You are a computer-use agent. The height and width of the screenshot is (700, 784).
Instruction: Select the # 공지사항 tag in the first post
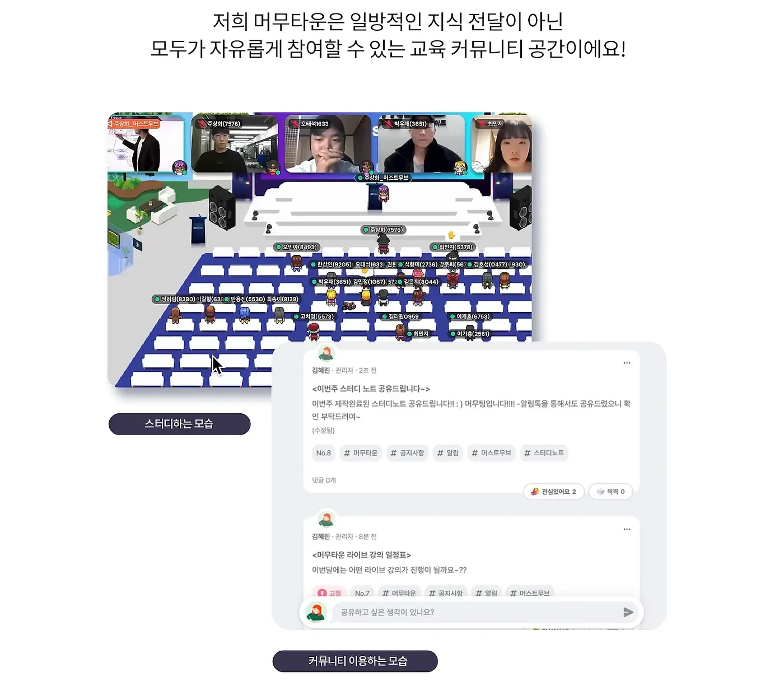(x=407, y=453)
